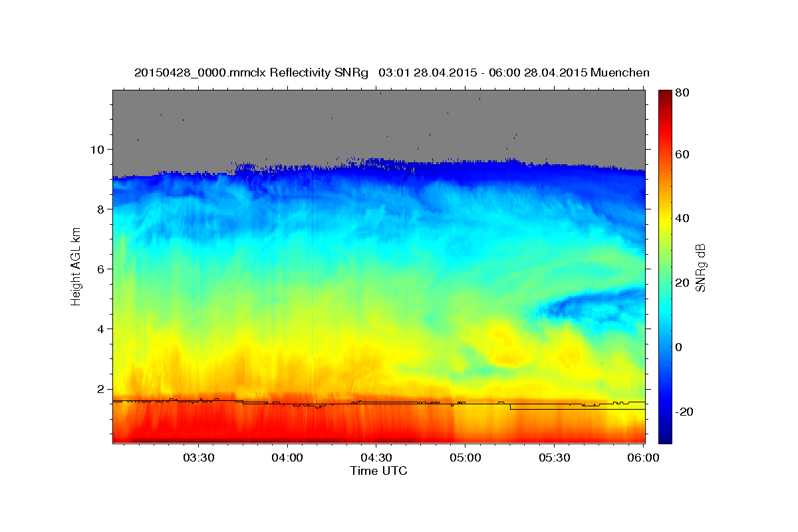Click the 'SNRg dB' colorbar label
The width and height of the screenshot is (798, 532).
(700, 267)
